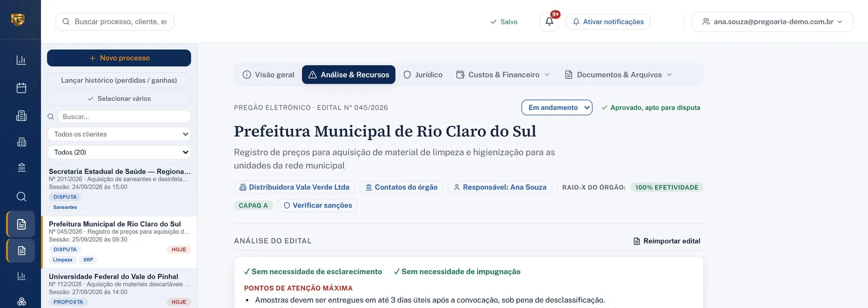Click the checkmark icon beside Salvo

point(493,22)
